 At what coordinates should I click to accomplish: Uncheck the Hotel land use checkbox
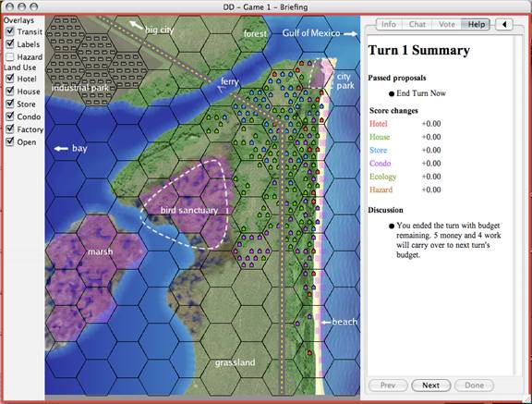pyautogui.click(x=10, y=79)
